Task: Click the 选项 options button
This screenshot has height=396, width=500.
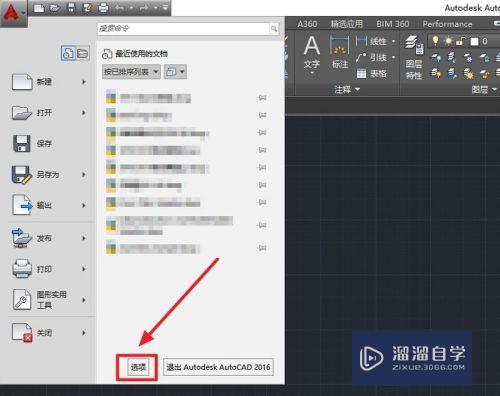Action: point(138,367)
